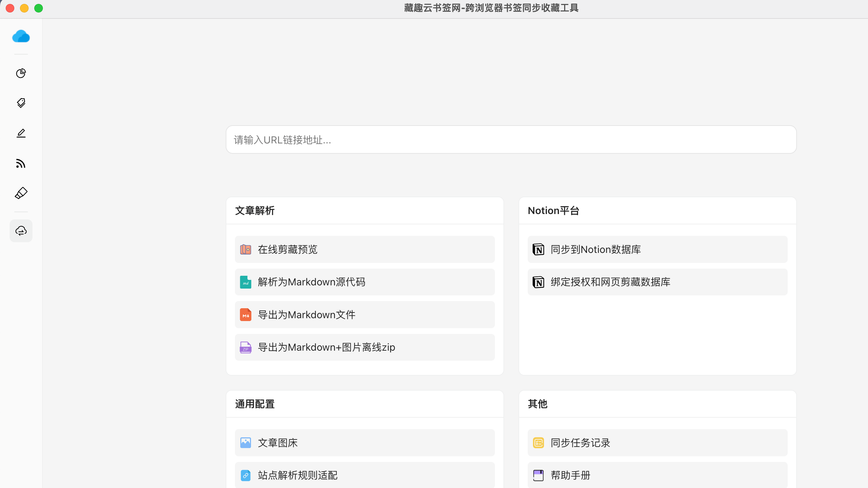Open 文章图床 setting
Screen dimensions: 868x488
click(365, 443)
